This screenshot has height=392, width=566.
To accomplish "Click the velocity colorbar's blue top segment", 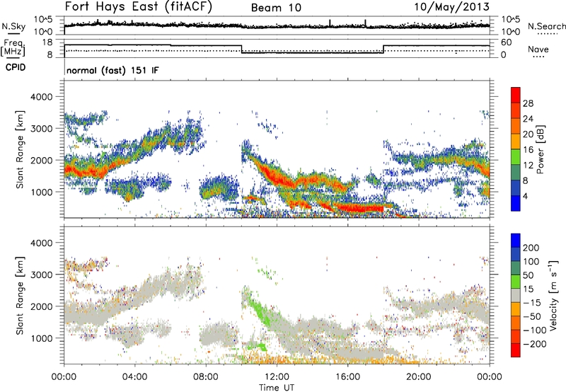I will pos(516,240).
